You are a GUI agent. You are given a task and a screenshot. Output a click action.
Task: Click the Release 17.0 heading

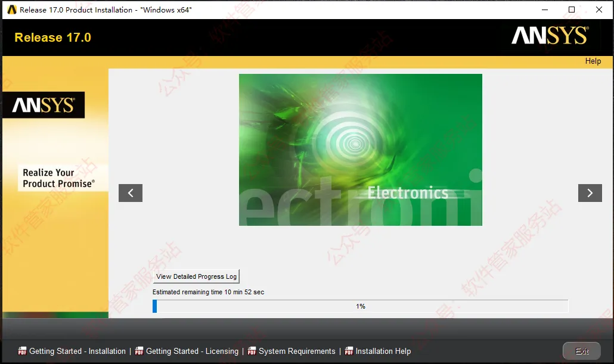point(53,38)
